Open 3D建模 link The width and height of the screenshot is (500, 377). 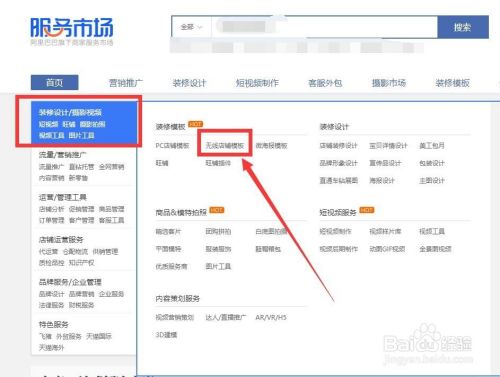[166, 334]
